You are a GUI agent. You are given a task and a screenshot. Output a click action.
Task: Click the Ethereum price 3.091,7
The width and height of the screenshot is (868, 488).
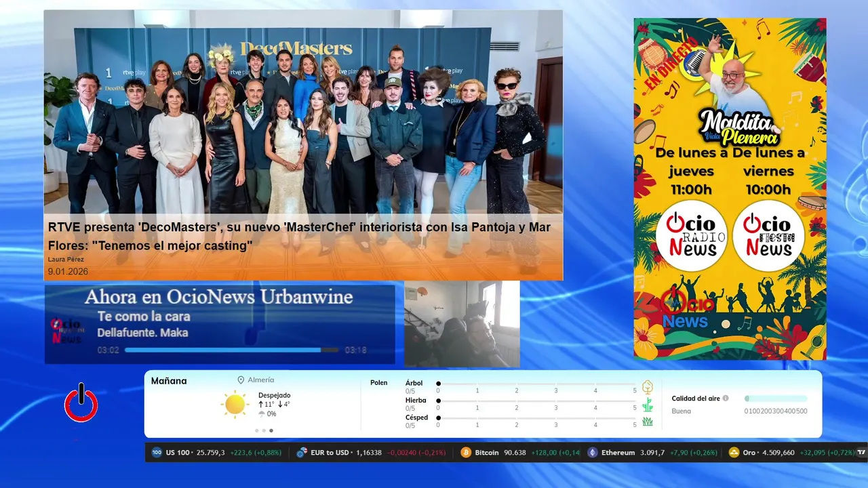point(652,452)
